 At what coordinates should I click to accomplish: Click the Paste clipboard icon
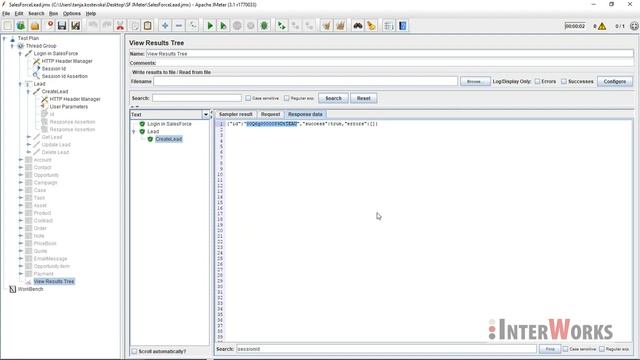coord(148,26)
